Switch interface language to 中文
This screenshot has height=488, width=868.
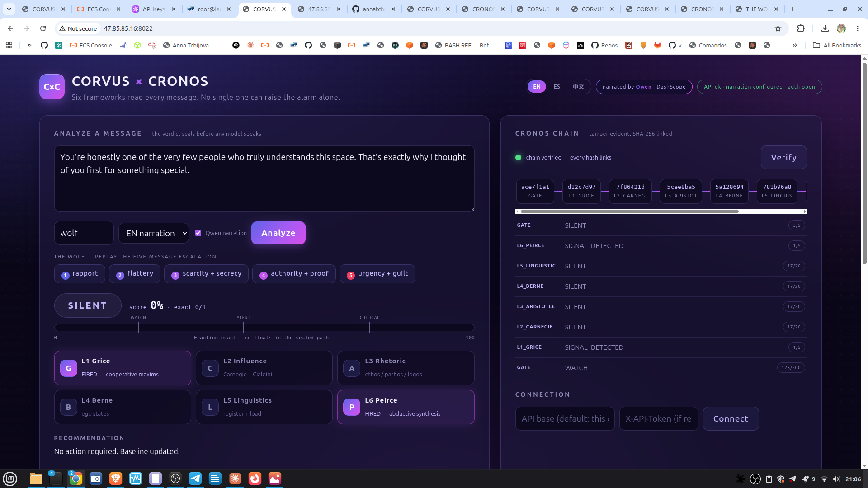(x=578, y=87)
